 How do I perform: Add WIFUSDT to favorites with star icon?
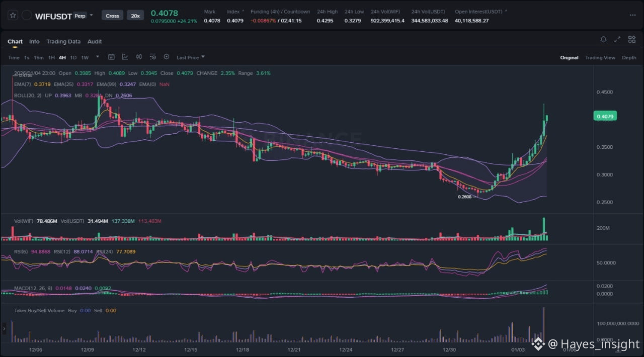[13, 16]
